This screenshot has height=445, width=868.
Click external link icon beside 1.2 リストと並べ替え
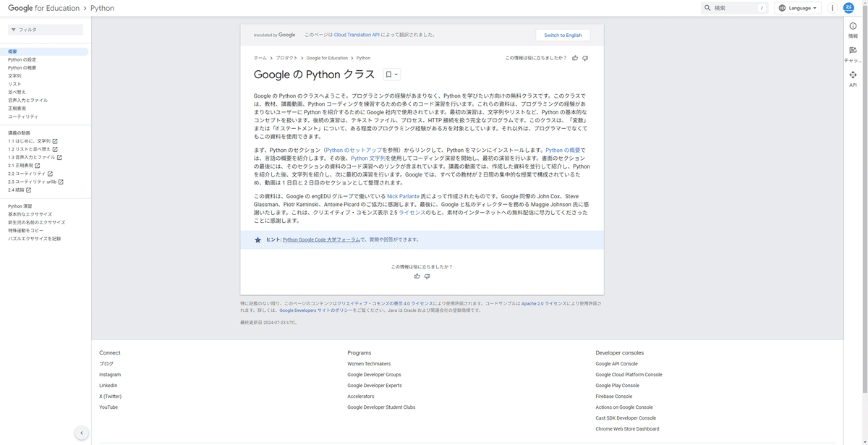tap(56, 149)
